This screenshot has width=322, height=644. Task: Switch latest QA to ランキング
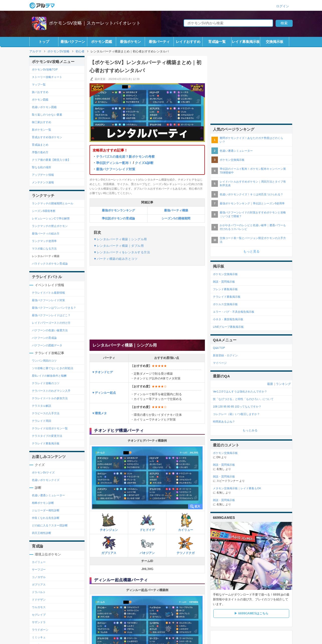283,384
